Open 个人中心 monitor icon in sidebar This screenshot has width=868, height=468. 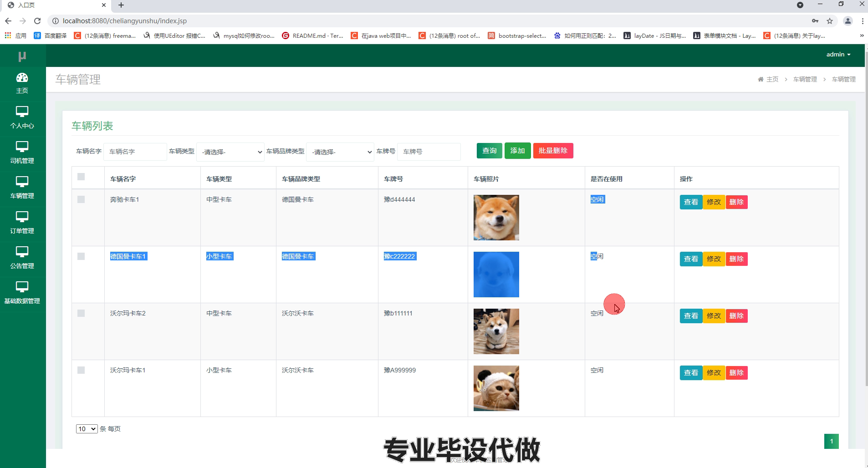pyautogui.click(x=22, y=112)
